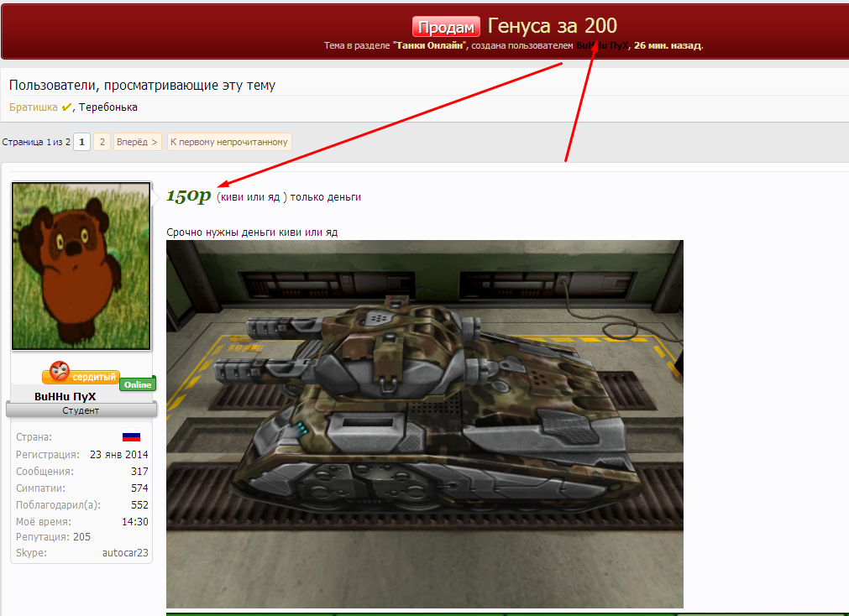Click the green Online status badge
Image resolution: width=849 pixels, height=616 pixels.
coord(138,384)
